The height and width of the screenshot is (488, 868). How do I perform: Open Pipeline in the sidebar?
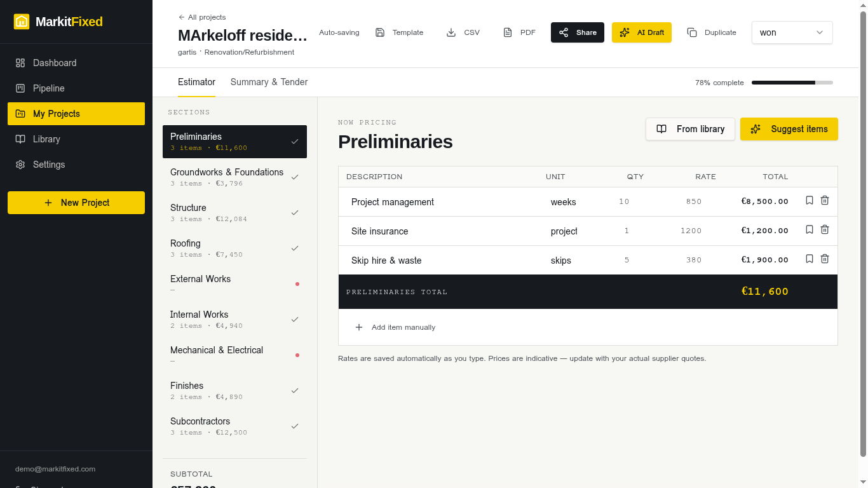[76, 88]
